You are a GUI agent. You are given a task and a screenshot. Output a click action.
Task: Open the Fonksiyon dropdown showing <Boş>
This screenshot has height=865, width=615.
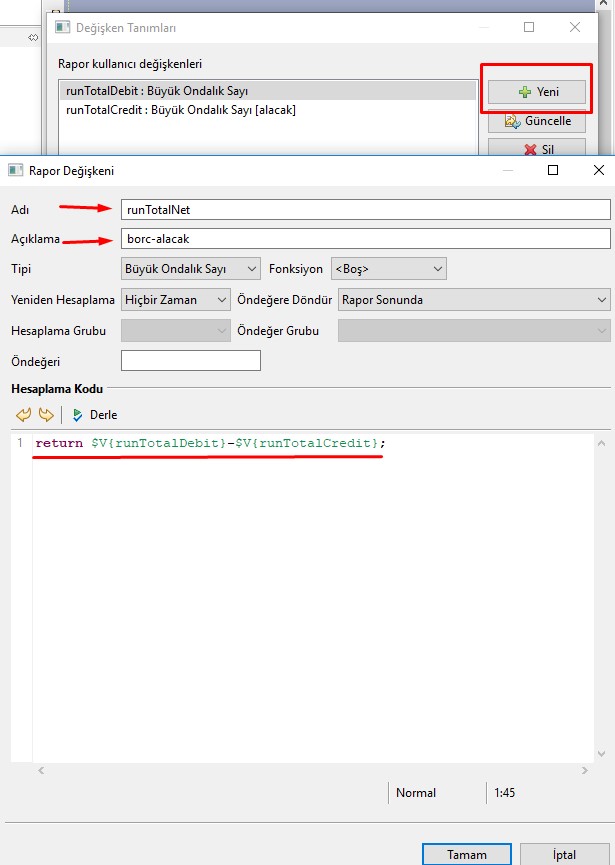point(388,269)
